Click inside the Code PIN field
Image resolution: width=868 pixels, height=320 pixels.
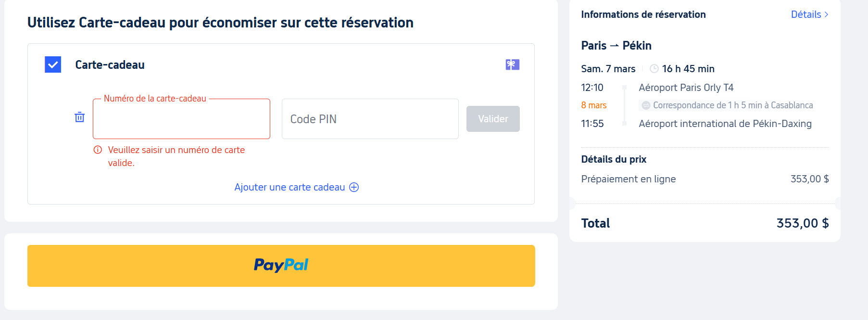pyautogui.click(x=369, y=118)
